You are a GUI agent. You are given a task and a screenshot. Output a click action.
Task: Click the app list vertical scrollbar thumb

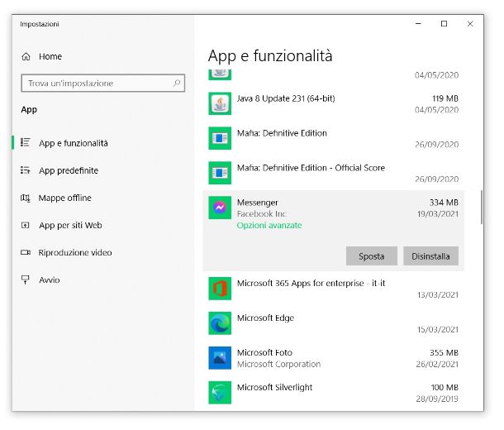tap(482, 208)
